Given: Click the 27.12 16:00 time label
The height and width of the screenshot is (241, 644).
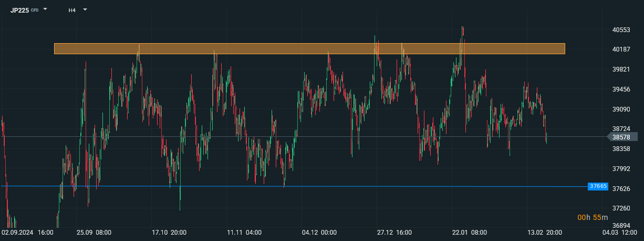Looking at the screenshot, I should point(394,232).
